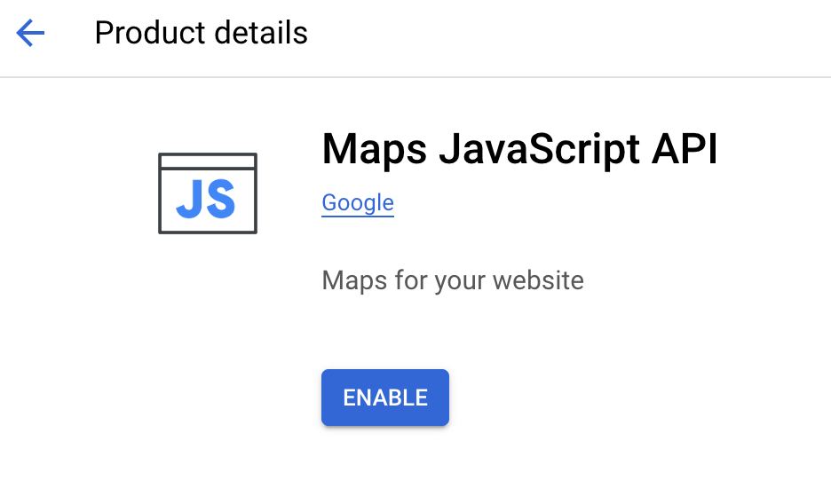Viewport: 831px width, 504px height.
Task: Open the Google publisher link
Action: (358, 203)
